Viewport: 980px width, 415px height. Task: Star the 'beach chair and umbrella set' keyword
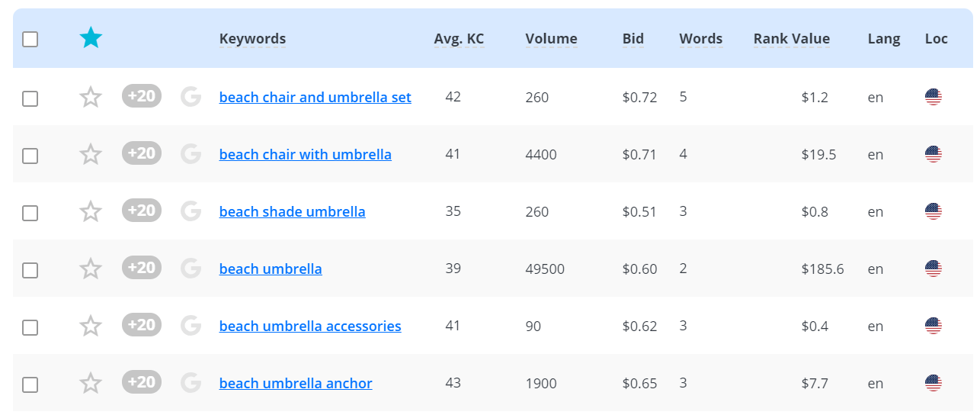point(91,98)
